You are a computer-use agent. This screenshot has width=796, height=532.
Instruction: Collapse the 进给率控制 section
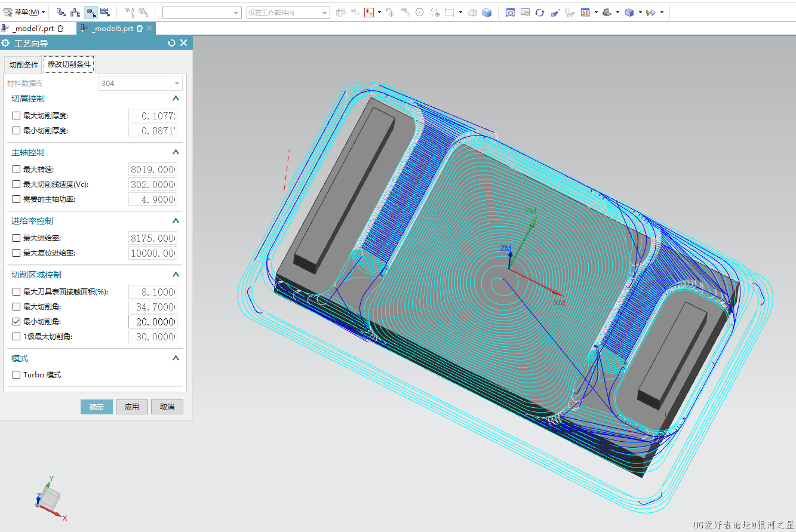coord(176,221)
